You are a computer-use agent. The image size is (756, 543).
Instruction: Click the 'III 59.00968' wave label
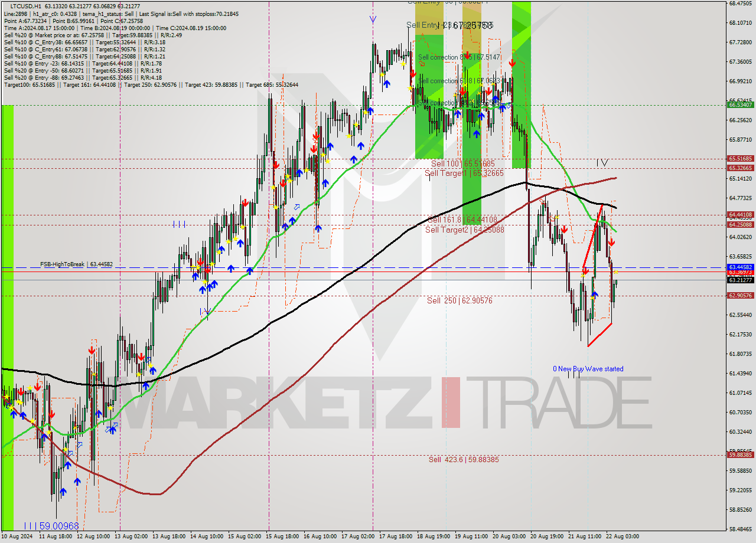pos(51,525)
